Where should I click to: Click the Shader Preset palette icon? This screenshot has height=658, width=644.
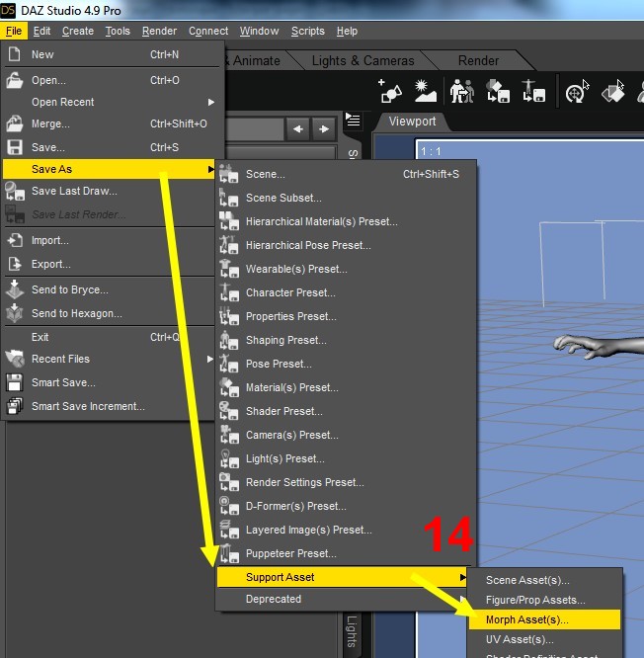pos(228,411)
